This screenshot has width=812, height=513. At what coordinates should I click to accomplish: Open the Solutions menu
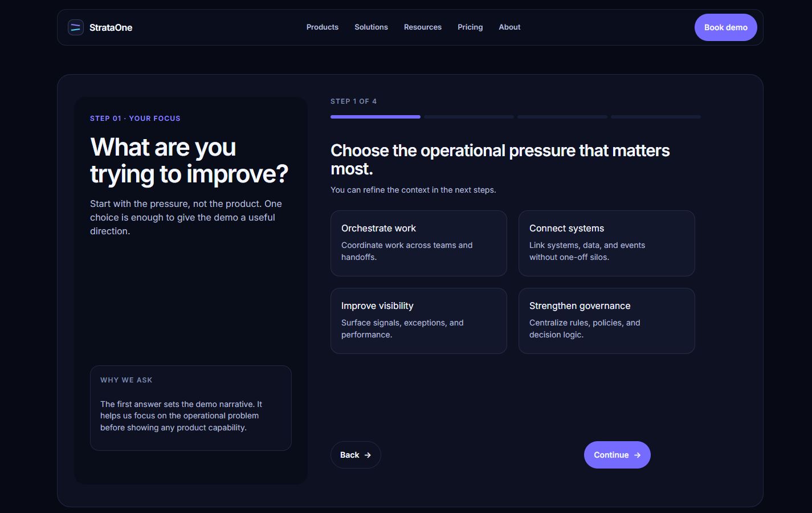[371, 27]
